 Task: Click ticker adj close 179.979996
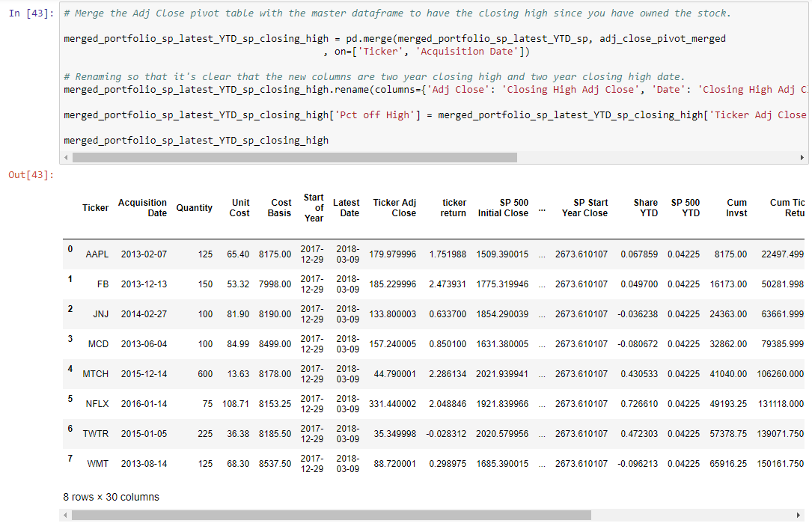pos(393,254)
